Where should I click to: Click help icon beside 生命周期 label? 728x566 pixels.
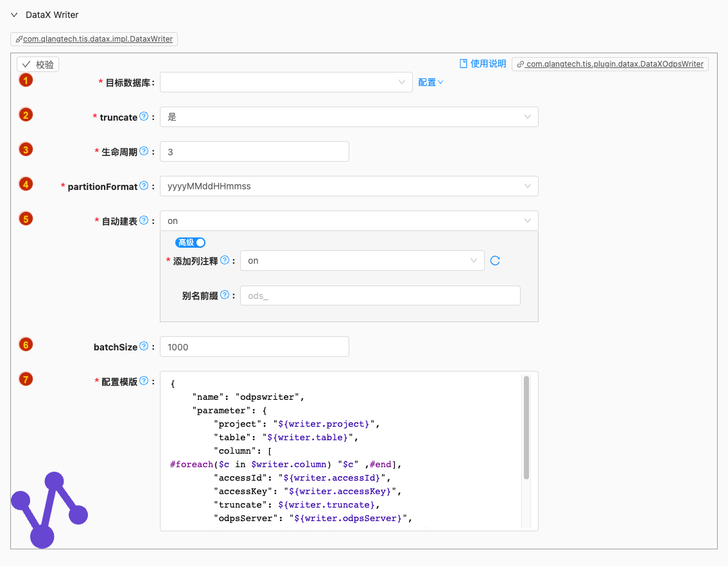tap(144, 151)
